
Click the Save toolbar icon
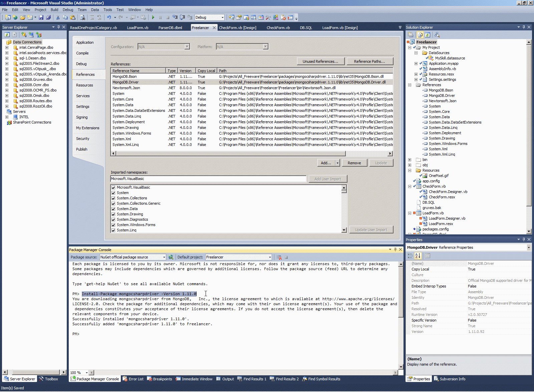[x=41, y=17]
